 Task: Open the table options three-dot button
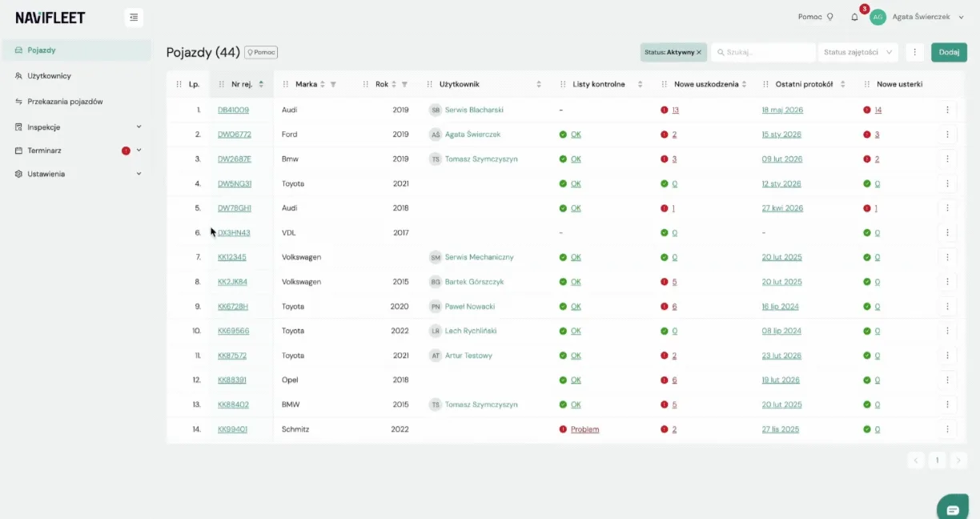pos(915,52)
